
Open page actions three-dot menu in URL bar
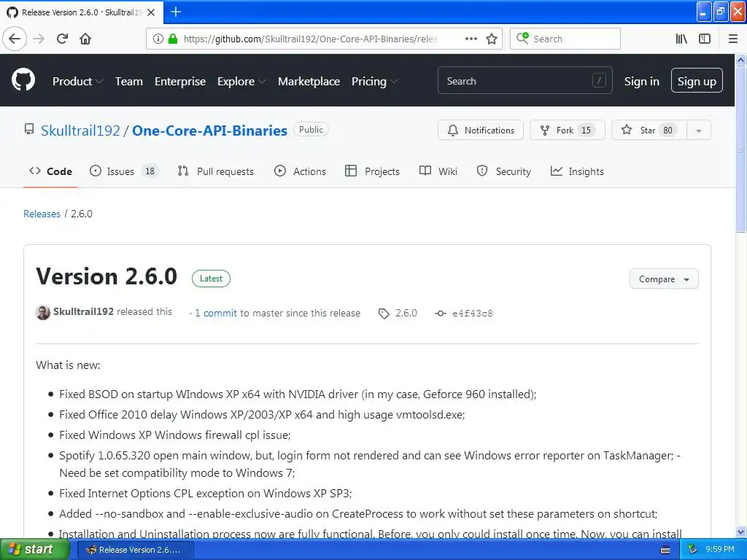pos(471,39)
